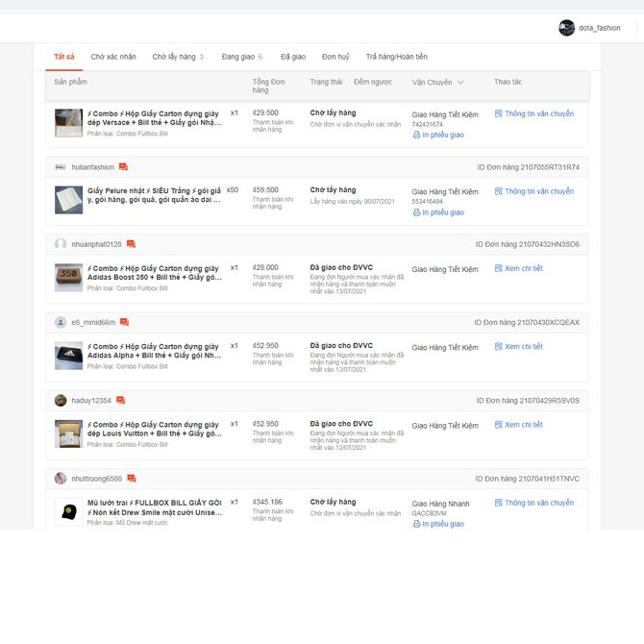
Task: Open Louis Vuitton combo product title
Action: tap(154, 429)
